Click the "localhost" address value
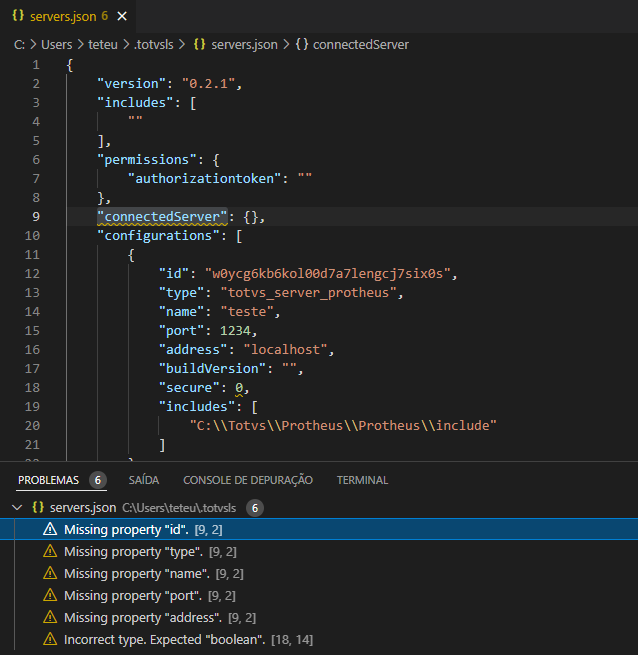 click(x=285, y=350)
